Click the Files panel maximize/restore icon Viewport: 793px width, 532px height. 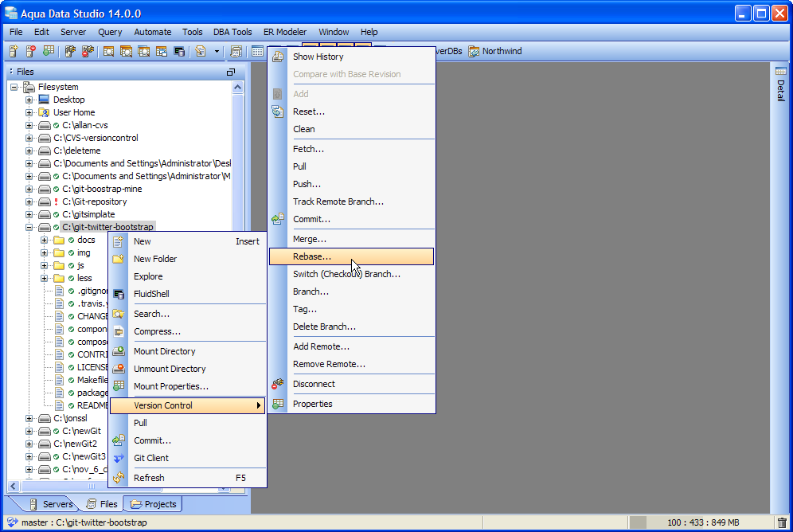coord(231,72)
